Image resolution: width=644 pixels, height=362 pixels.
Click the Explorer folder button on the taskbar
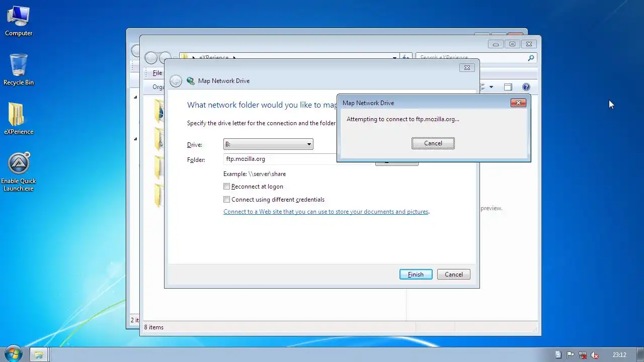(39, 354)
